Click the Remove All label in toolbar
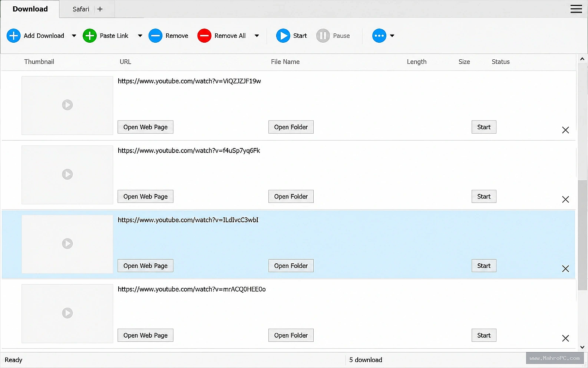588x368 pixels. [230, 36]
